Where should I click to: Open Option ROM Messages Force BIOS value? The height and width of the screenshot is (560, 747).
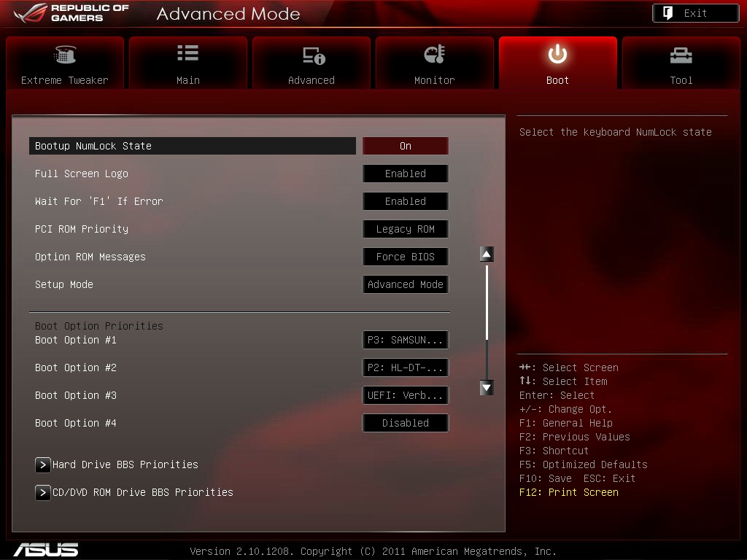pyautogui.click(x=406, y=256)
